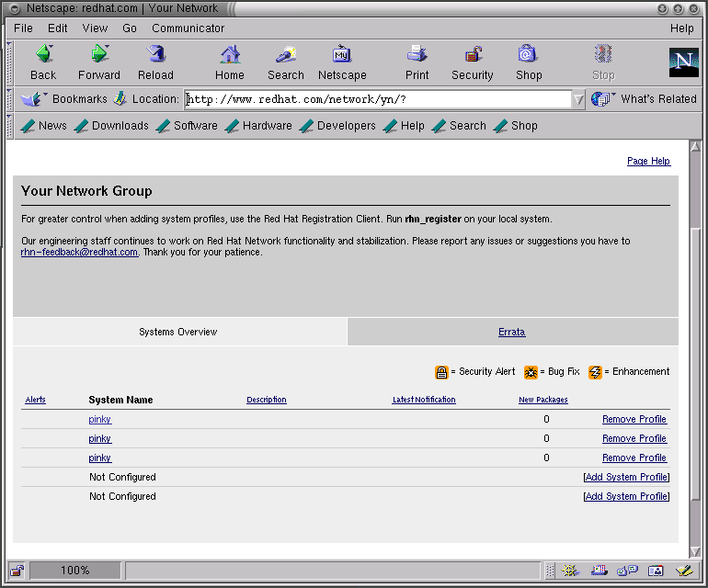Open Security info toolbar icon
Image resolution: width=708 pixels, height=588 pixels.
tap(473, 55)
